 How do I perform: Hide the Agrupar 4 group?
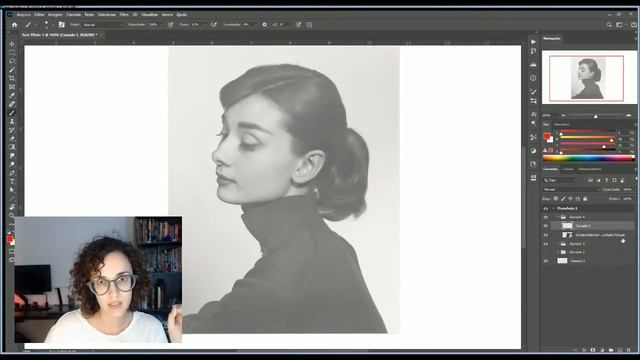click(x=546, y=217)
